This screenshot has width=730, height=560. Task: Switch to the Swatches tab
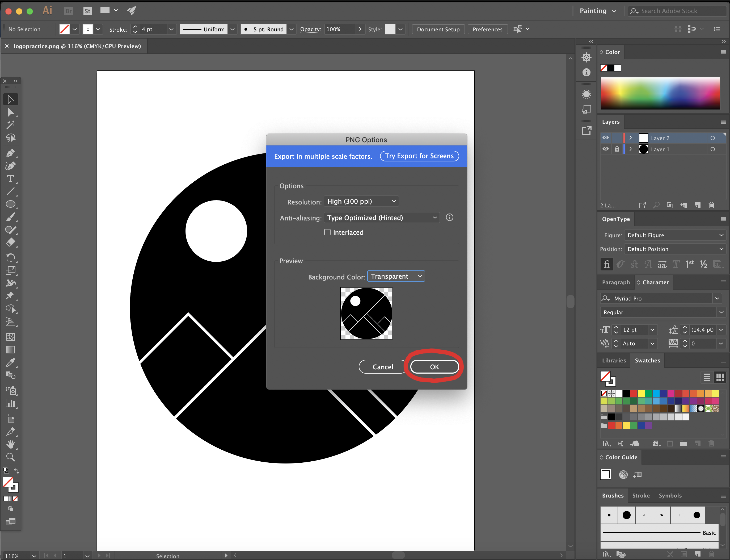(647, 360)
